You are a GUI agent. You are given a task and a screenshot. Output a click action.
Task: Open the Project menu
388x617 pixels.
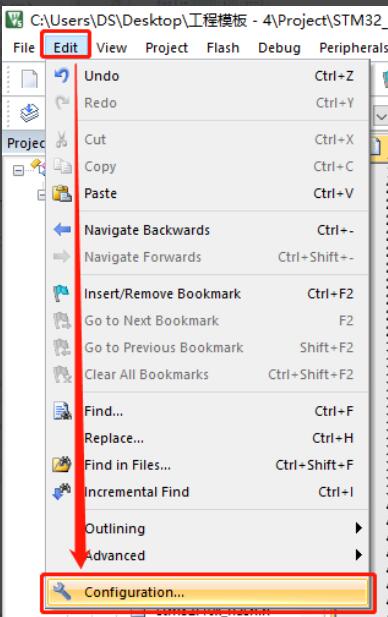point(166,48)
